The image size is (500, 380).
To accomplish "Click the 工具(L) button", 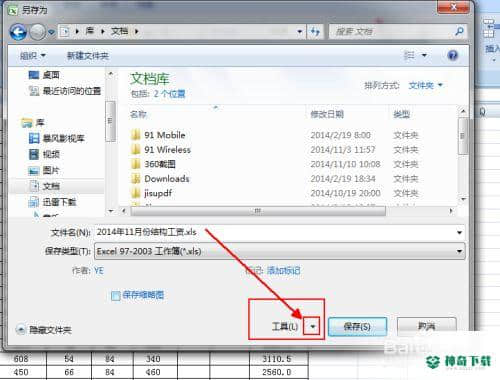I will pos(285,326).
